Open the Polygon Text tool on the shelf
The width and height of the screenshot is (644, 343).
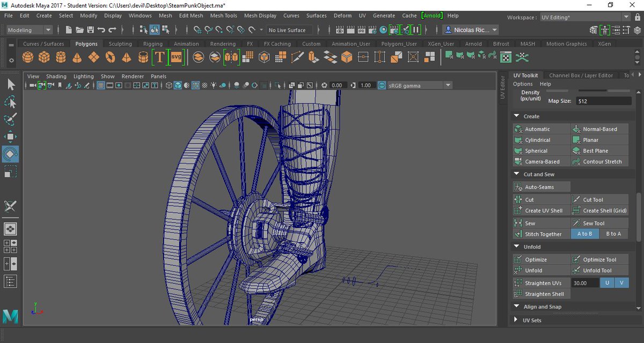point(159,56)
